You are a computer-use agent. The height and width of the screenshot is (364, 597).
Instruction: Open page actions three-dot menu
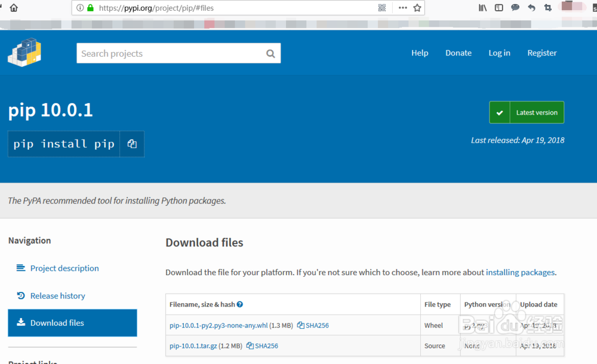point(403,8)
